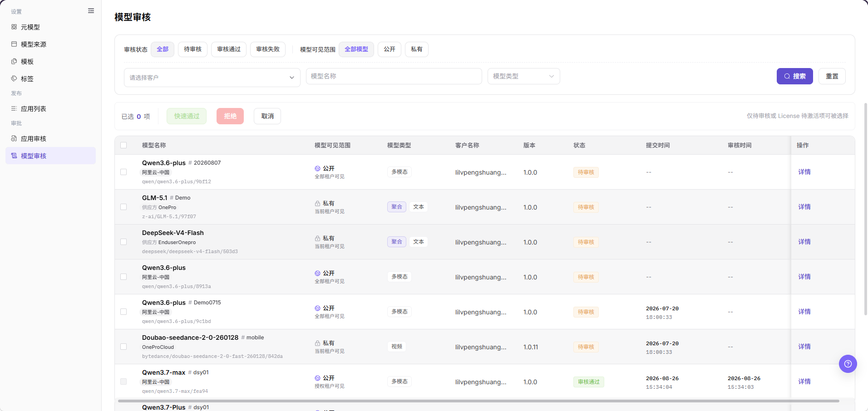Select 私有 visibility filter
This screenshot has width=868, height=411.
(417, 49)
